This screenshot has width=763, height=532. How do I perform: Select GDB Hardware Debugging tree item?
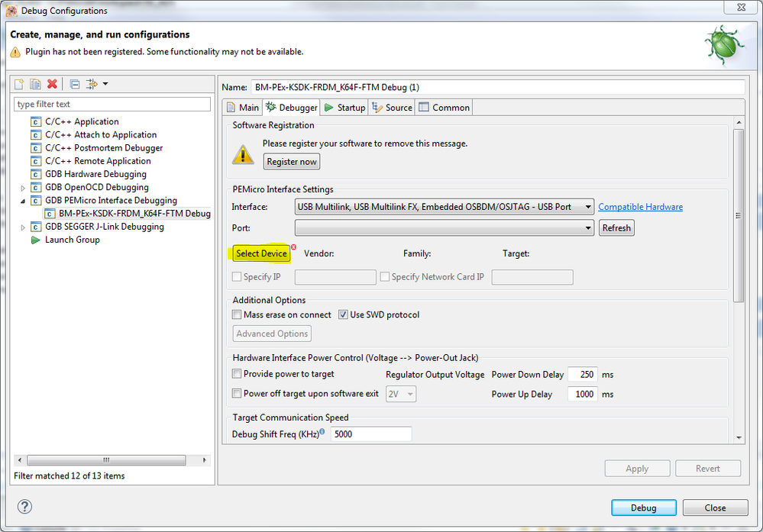pos(95,174)
